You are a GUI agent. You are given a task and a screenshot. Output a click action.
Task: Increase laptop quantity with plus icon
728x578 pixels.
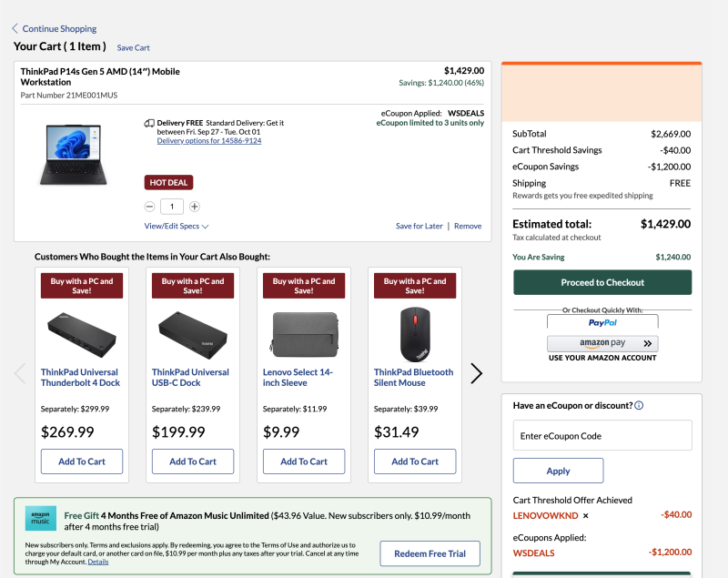195,207
